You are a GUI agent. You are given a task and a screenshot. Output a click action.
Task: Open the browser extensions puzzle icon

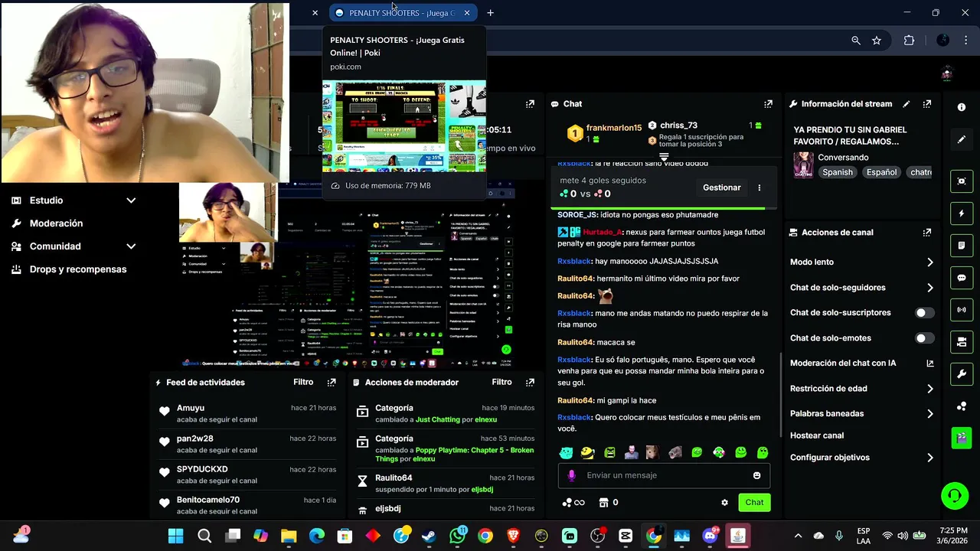click(x=909, y=41)
